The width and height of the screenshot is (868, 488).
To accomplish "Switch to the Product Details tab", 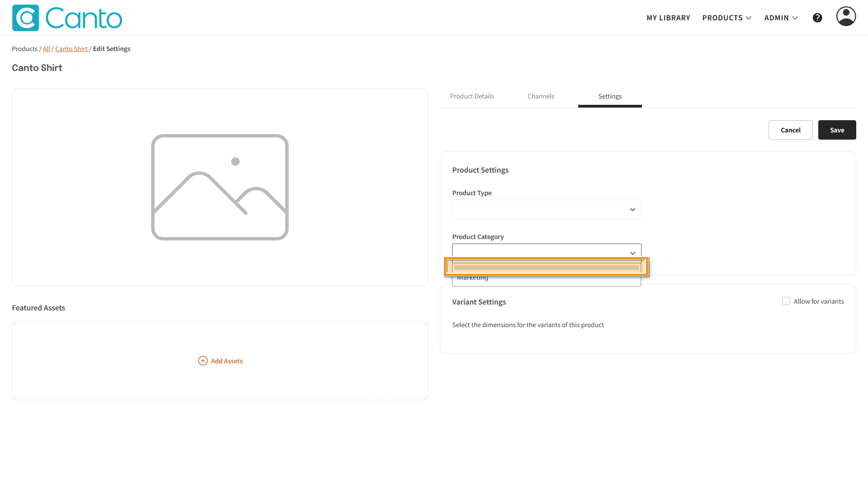I will [x=472, y=96].
